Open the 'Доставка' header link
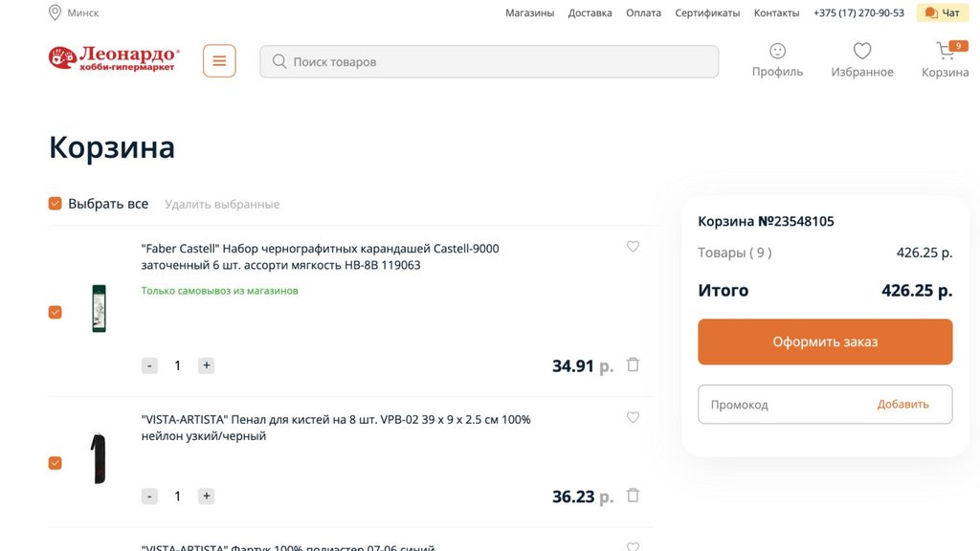Image resolution: width=980 pixels, height=551 pixels. (590, 13)
